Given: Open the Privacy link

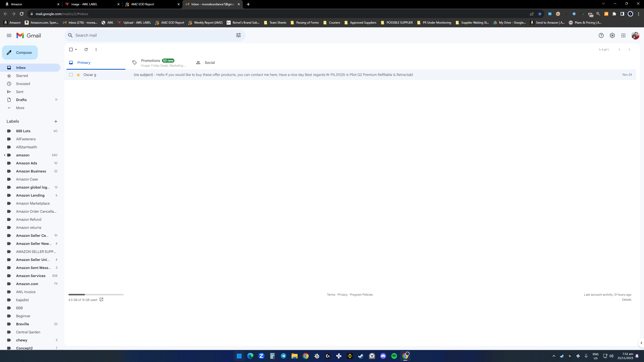Looking at the screenshot, I should pos(343,295).
